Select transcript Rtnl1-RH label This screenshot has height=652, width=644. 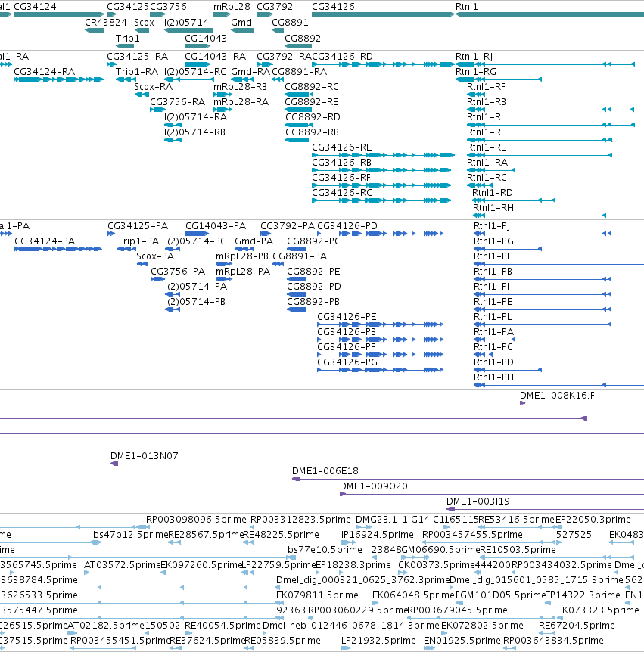coord(493,207)
